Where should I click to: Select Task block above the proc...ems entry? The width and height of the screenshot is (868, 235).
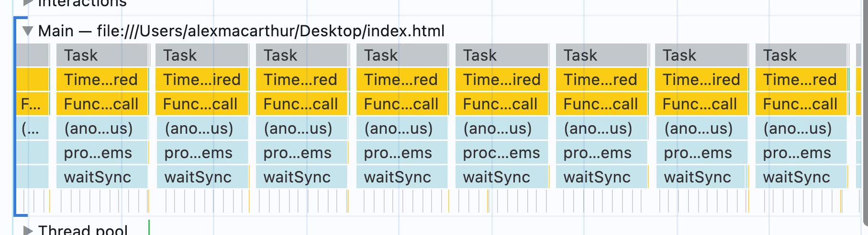coord(501,55)
